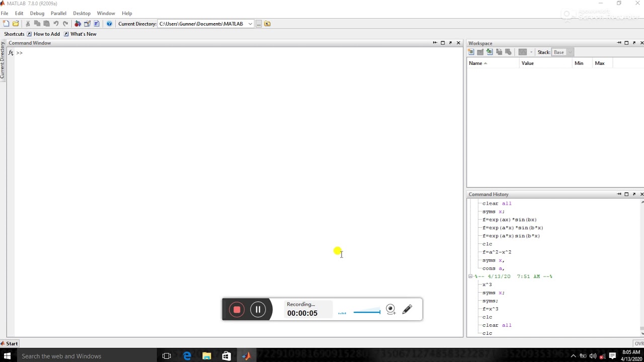Expand the Current Directory side tab
644x362 pixels.
[x=3, y=60]
